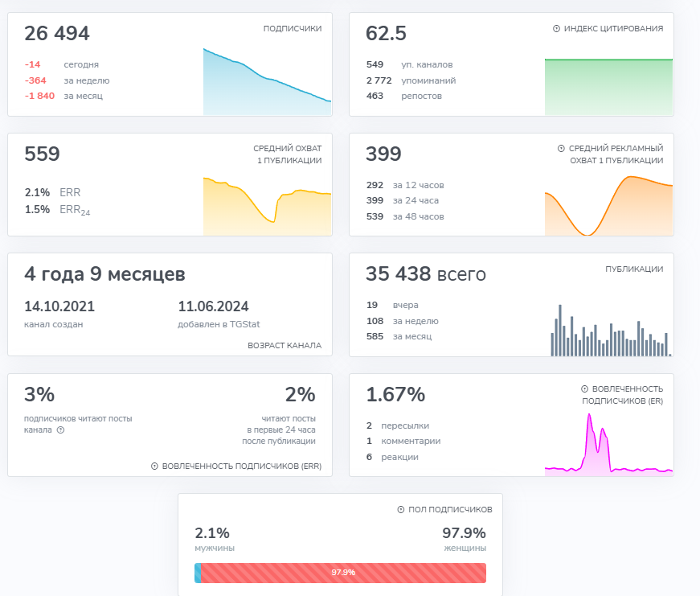Open the blue subscribers decline chart
700x596 pixels.
coord(267,82)
